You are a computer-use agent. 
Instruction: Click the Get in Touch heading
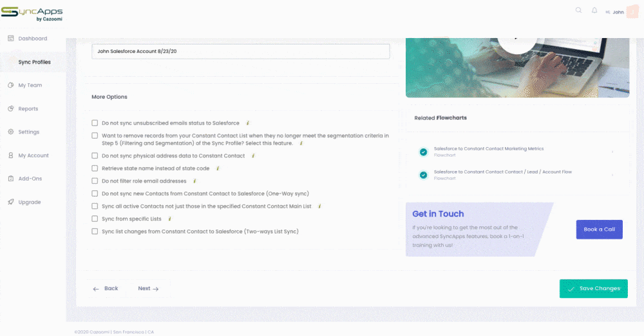(438, 214)
